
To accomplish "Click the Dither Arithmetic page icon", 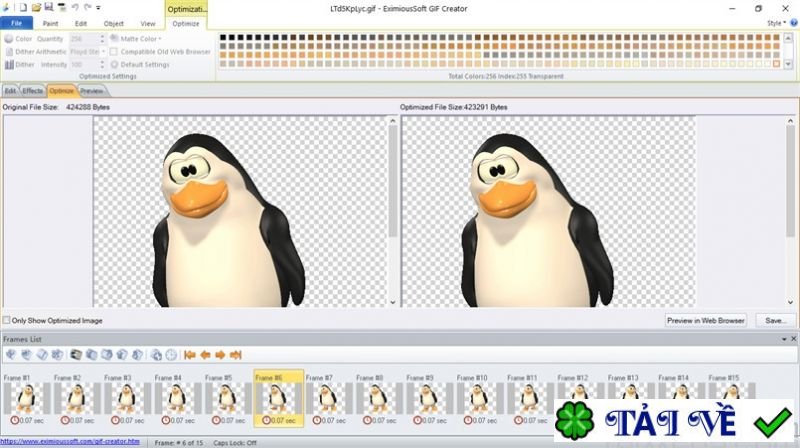I will point(9,52).
